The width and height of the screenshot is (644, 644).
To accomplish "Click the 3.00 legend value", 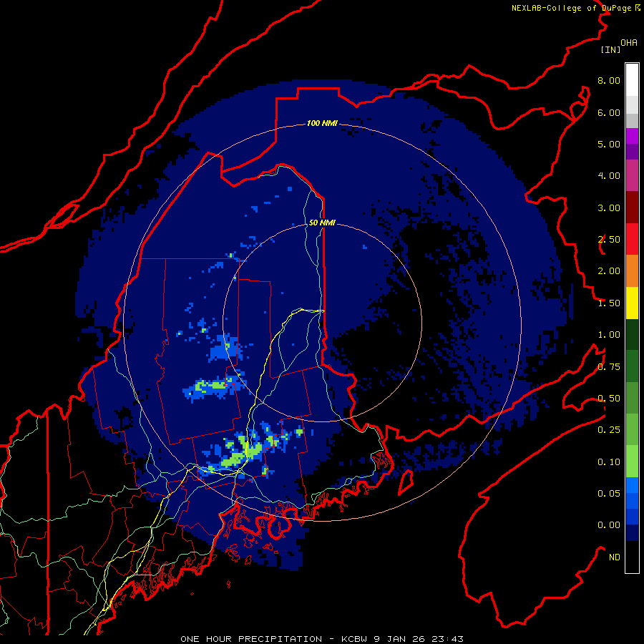I will [609, 208].
